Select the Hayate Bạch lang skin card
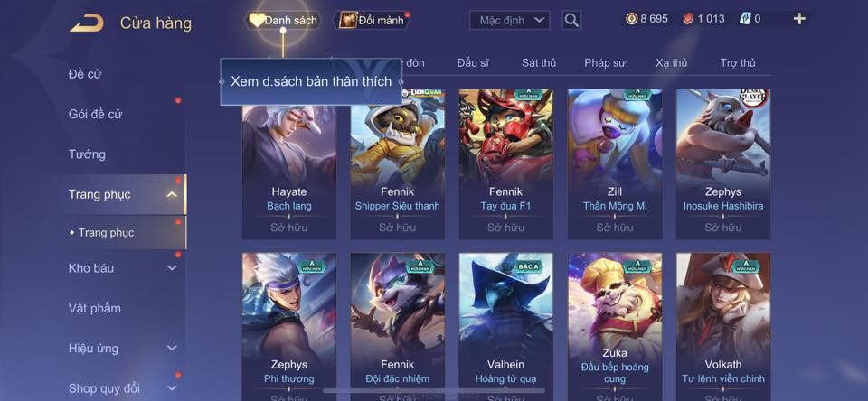 click(x=289, y=164)
